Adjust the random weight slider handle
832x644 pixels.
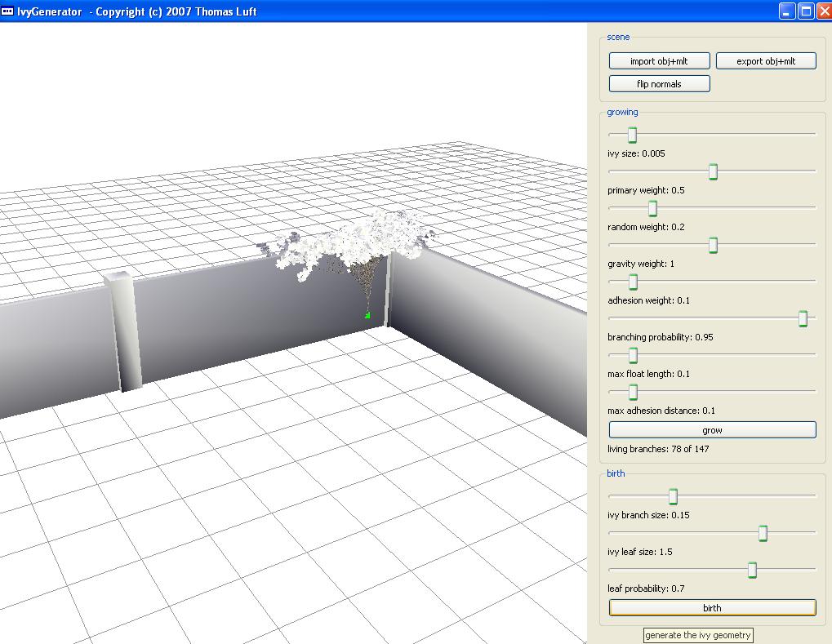point(652,208)
